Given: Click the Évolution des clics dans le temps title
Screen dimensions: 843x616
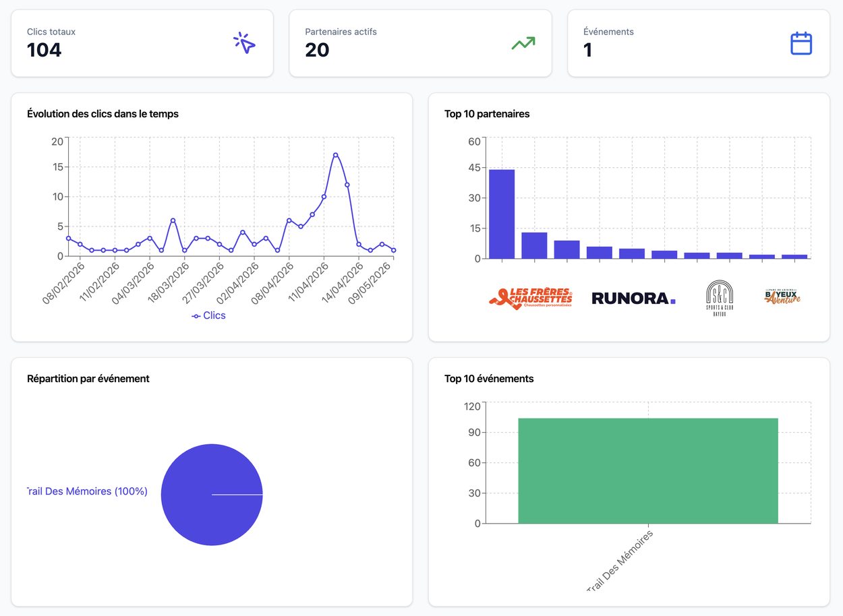Looking at the screenshot, I should click(103, 114).
